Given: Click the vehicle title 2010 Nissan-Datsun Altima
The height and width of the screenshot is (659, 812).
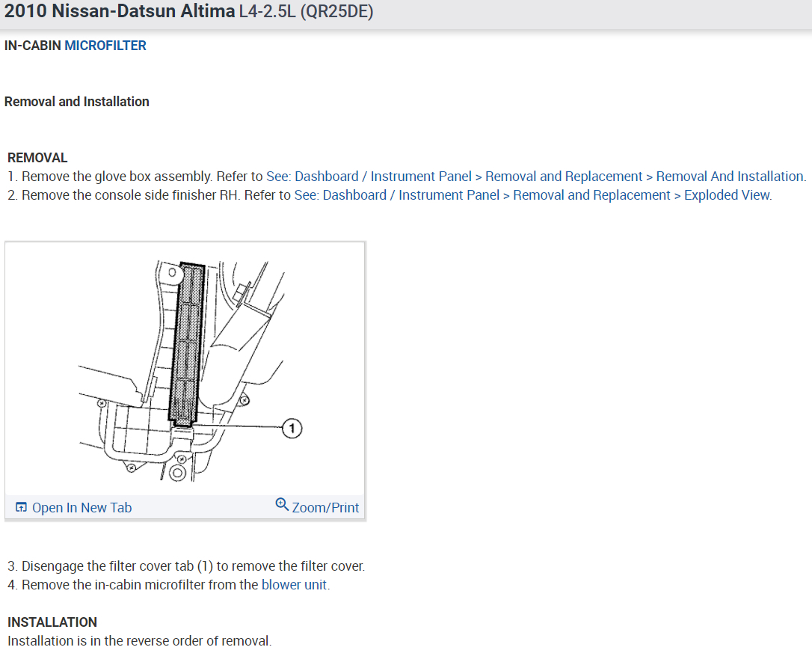Looking at the screenshot, I should 120,11.
